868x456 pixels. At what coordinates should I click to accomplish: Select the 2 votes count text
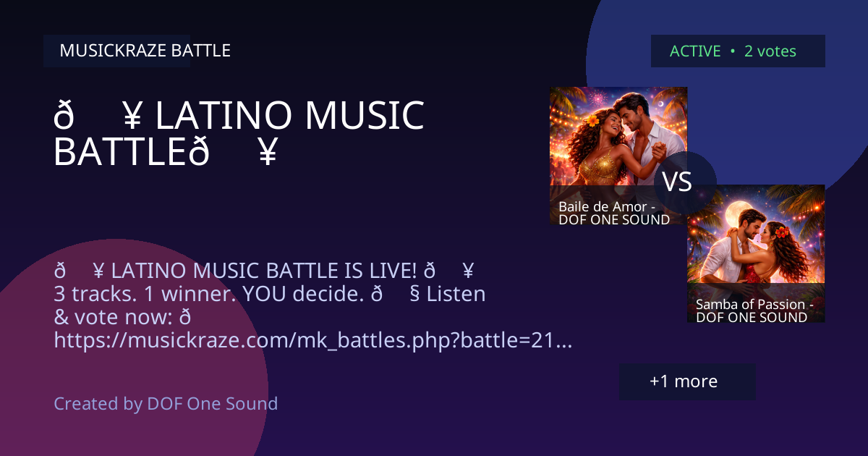pyautogui.click(x=770, y=51)
